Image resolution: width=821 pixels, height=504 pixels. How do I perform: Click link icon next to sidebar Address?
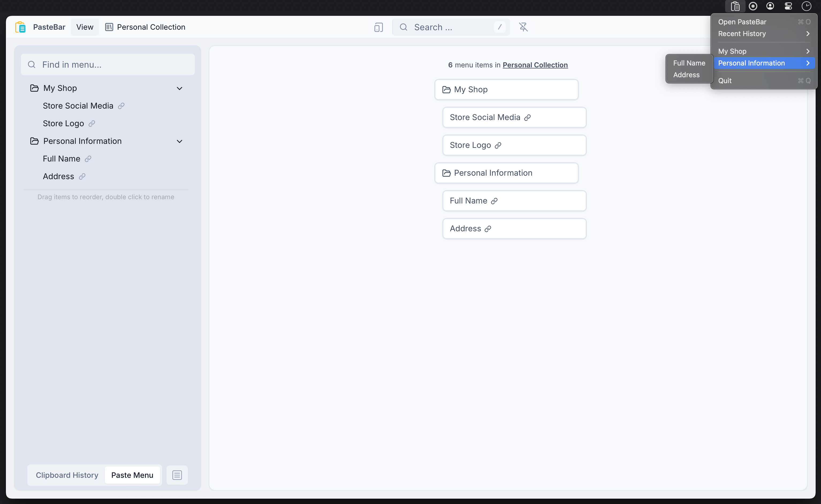[82, 176]
